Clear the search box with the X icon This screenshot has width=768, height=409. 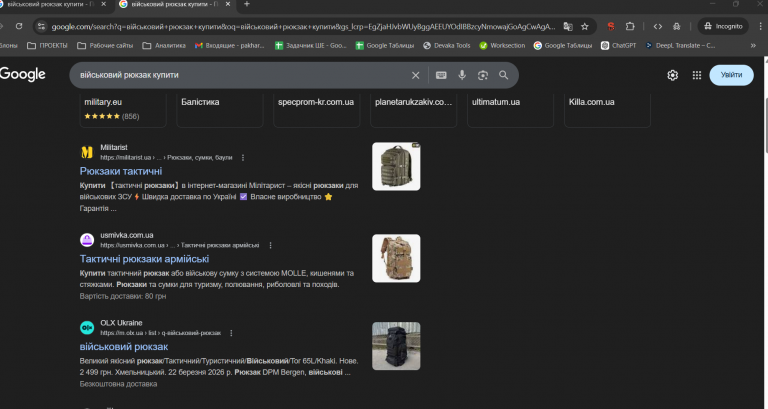(415, 75)
